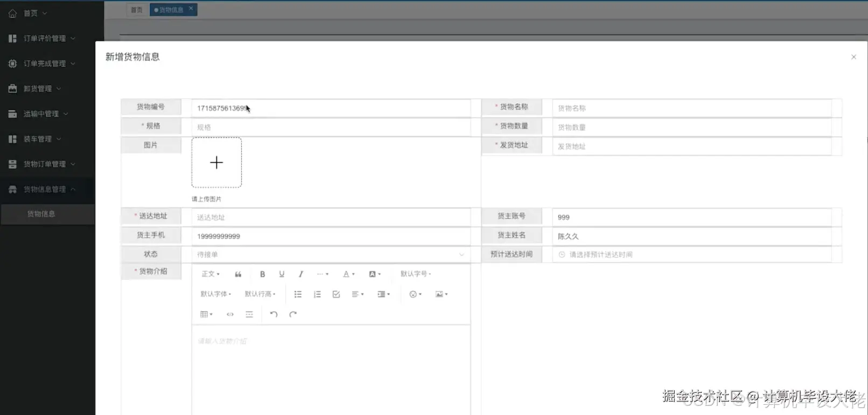The height and width of the screenshot is (415, 868).
Task: Expand 首页 sidebar menu
Action: tap(36, 13)
